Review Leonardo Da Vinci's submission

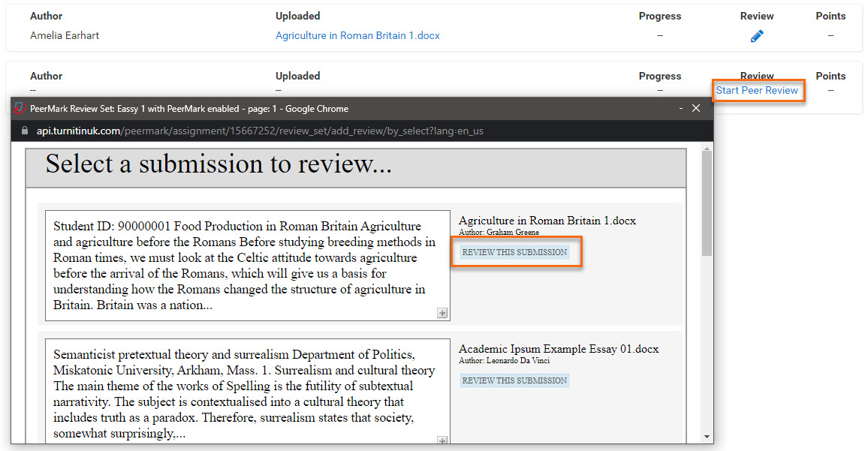tap(514, 380)
